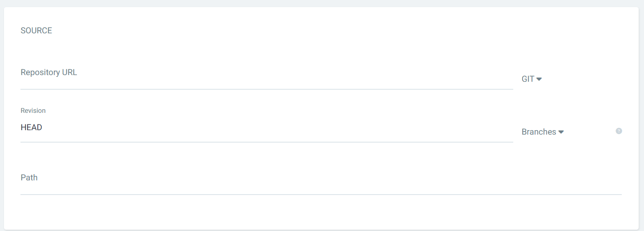Click the HEAD text in Revision
644x231 pixels.
pyautogui.click(x=32, y=127)
